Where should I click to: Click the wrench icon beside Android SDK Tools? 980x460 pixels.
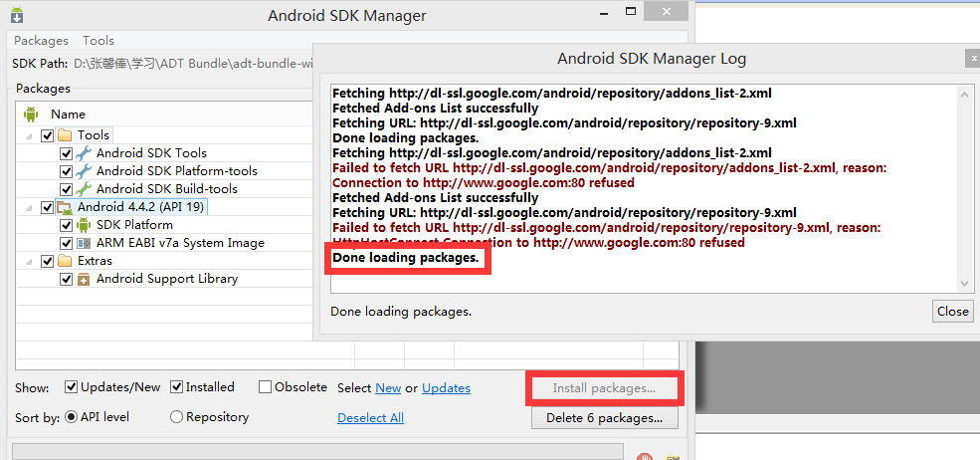point(84,153)
